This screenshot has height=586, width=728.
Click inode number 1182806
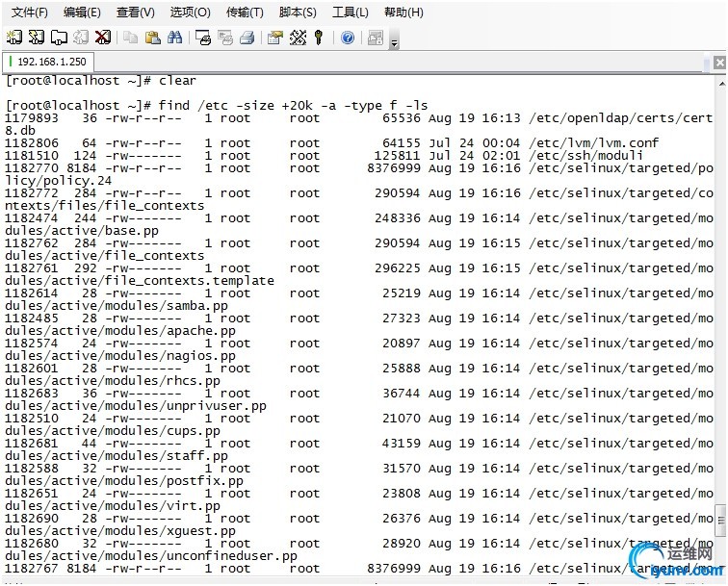coord(32,143)
